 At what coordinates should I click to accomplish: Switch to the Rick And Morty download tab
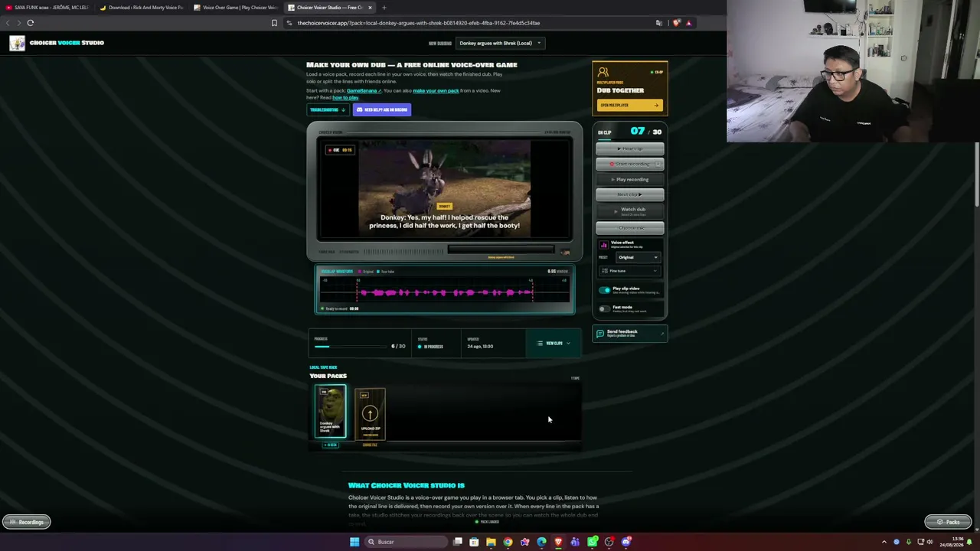tap(142, 8)
